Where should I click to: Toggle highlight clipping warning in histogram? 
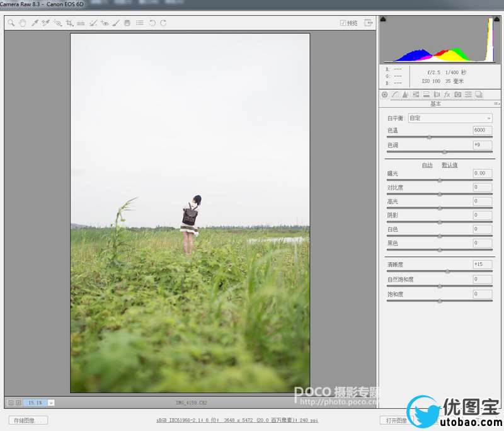496,19
